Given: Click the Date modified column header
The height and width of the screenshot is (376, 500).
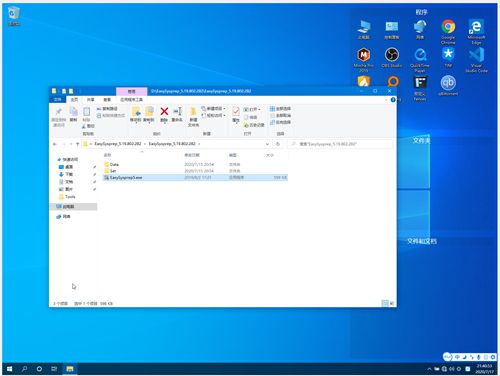Looking at the screenshot, I should pos(192,155).
